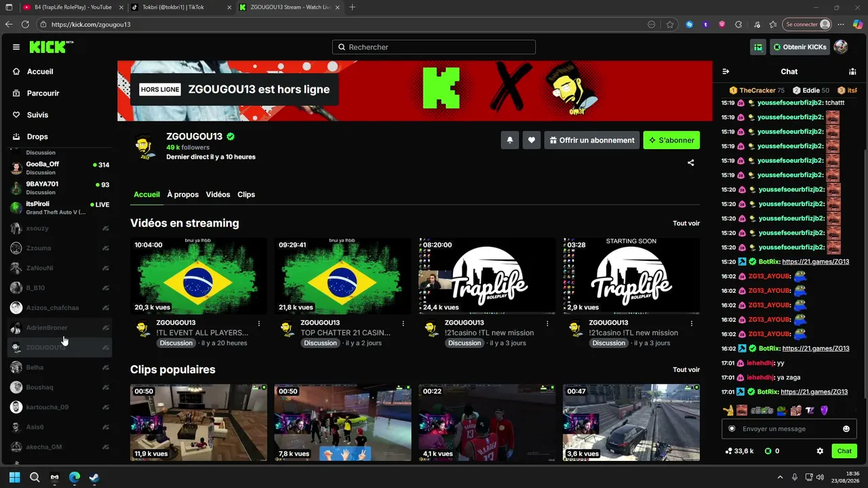
Task: Toggle the Kick sidebar hamburger menu
Action: coord(16,47)
